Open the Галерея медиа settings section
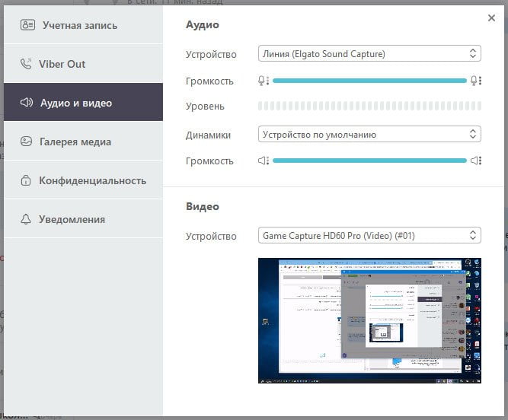Screen dimensions: 508x420 pyautogui.click(x=83, y=142)
